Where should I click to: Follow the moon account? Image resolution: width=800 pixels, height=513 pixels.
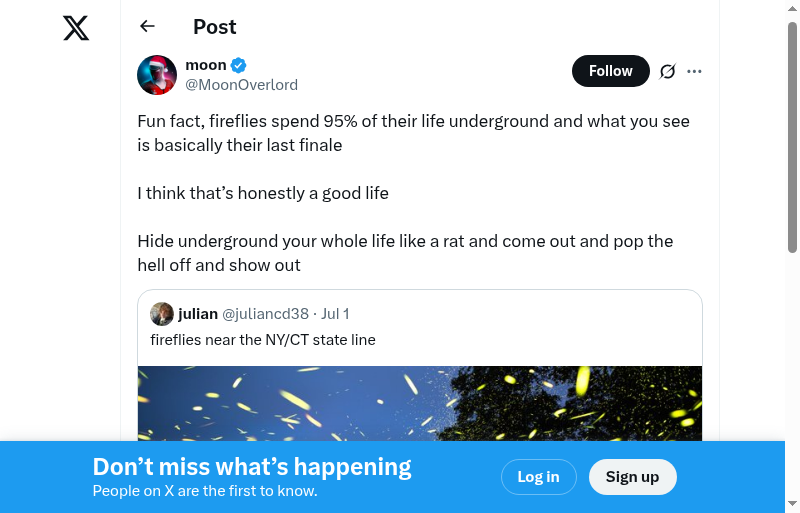(x=610, y=71)
